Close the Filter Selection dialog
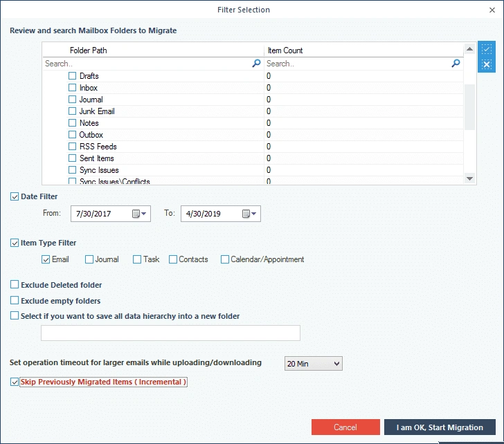Screen dimensions: 504x444 (x=492, y=10)
